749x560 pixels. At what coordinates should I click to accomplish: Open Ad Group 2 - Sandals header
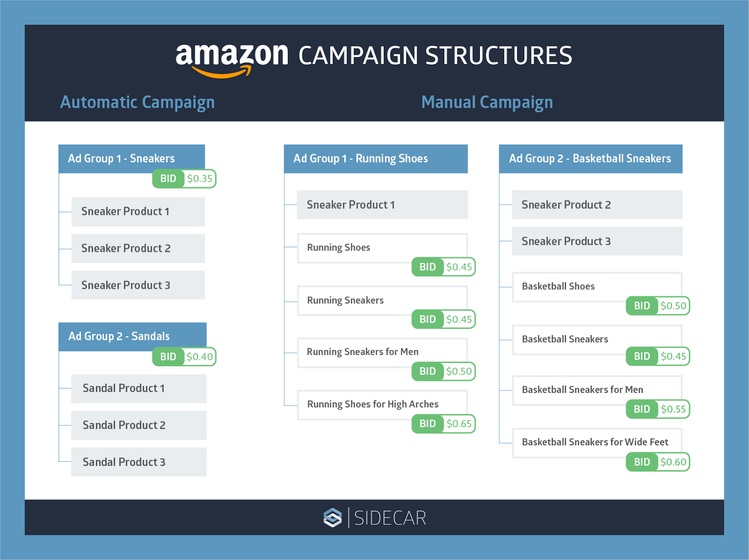coord(132,337)
